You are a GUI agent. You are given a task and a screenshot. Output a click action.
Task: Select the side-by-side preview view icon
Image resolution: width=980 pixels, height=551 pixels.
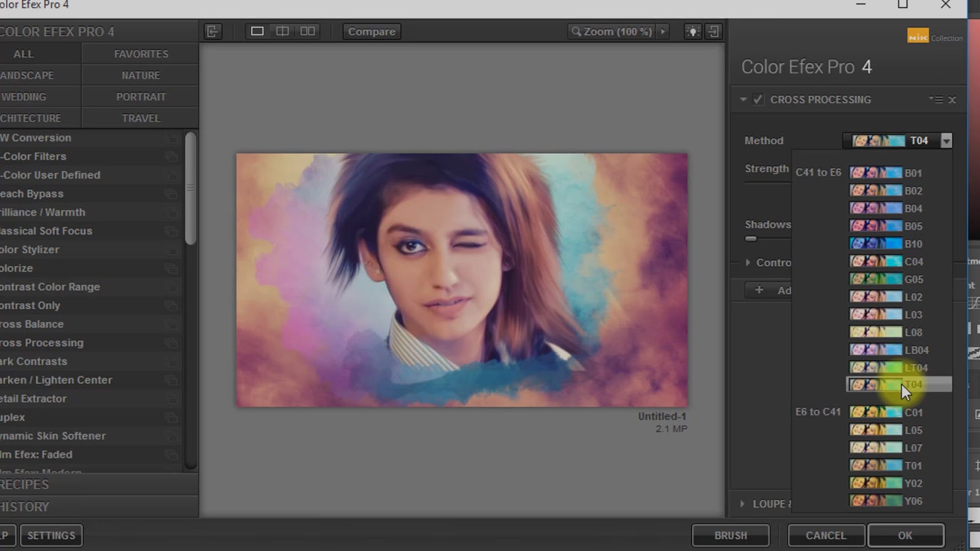(x=307, y=31)
